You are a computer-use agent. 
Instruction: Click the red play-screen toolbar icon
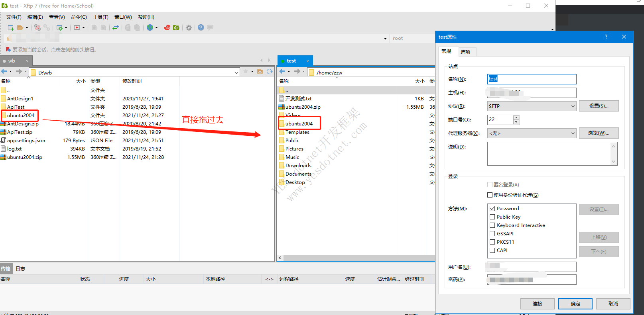pyautogui.click(x=77, y=27)
